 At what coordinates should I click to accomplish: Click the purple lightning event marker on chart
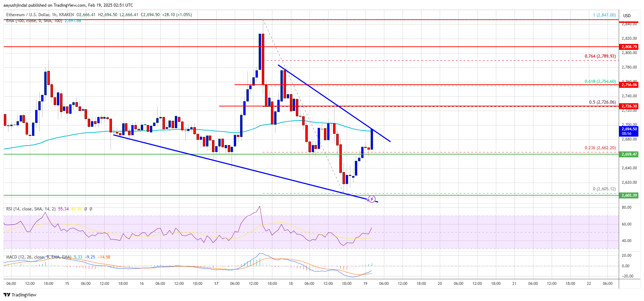coord(371,199)
